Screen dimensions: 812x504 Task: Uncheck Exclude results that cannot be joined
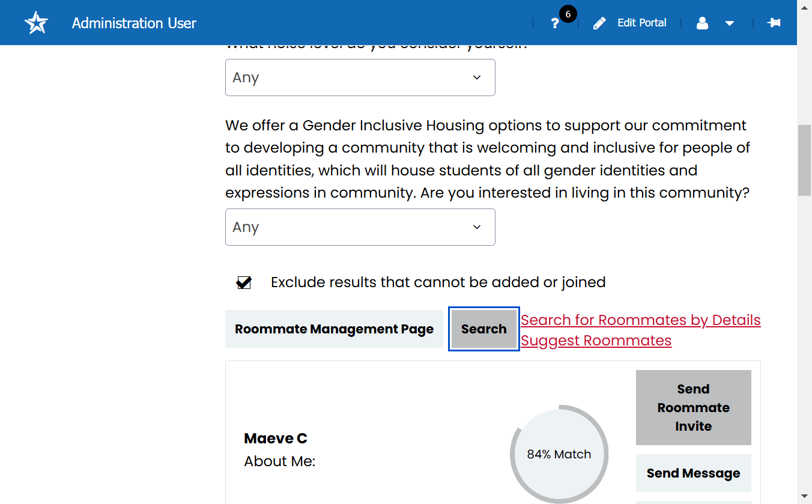(244, 282)
